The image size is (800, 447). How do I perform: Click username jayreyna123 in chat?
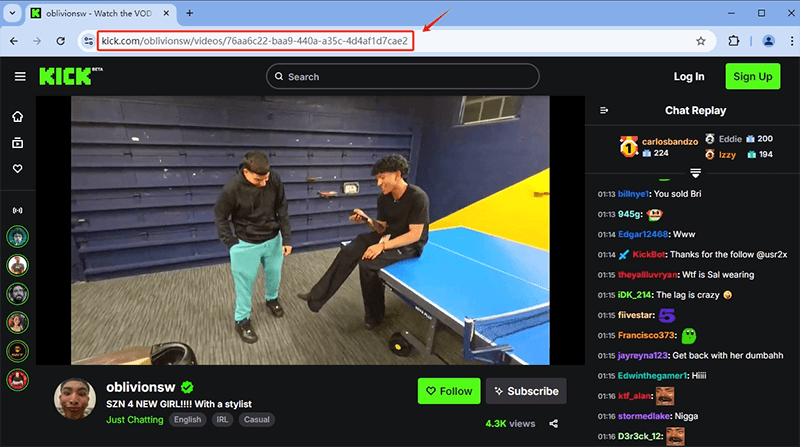click(x=642, y=355)
